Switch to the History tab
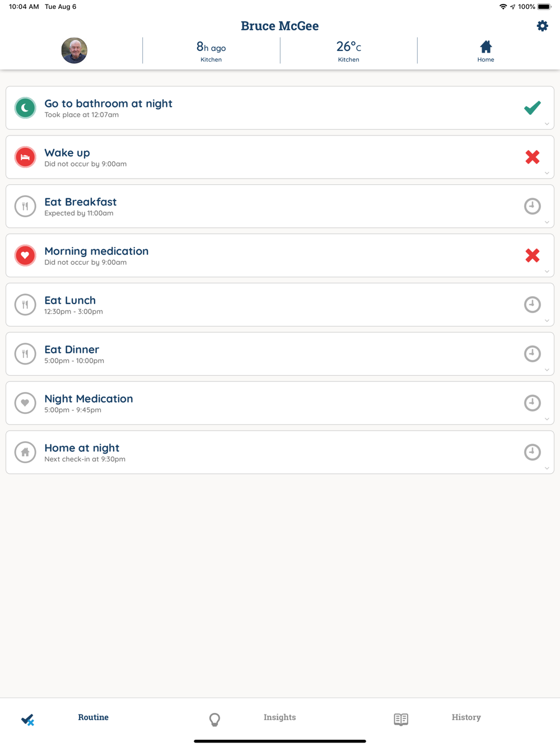This screenshot has width=560, height=747. point(466,718)
